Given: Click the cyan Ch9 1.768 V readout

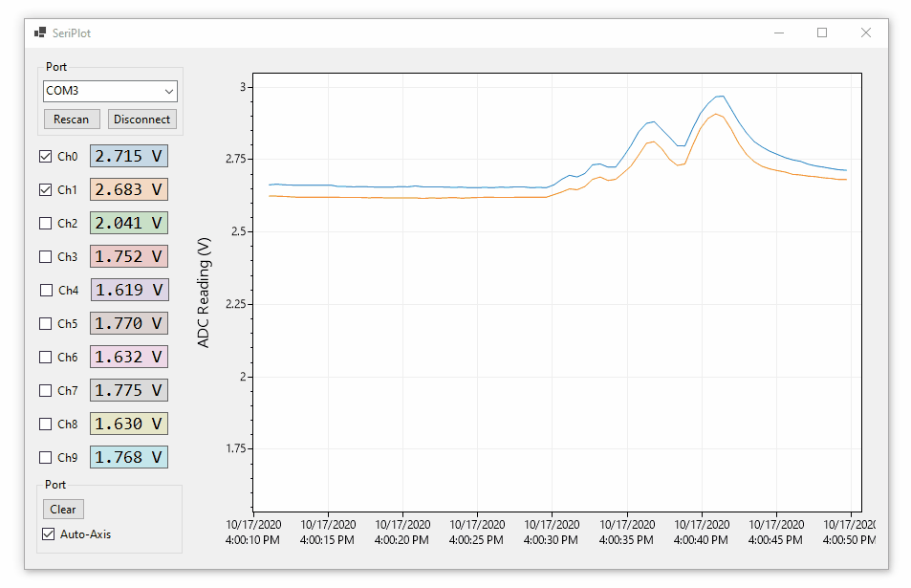Looking at the screenshot, I should click(x=129, y=457).
